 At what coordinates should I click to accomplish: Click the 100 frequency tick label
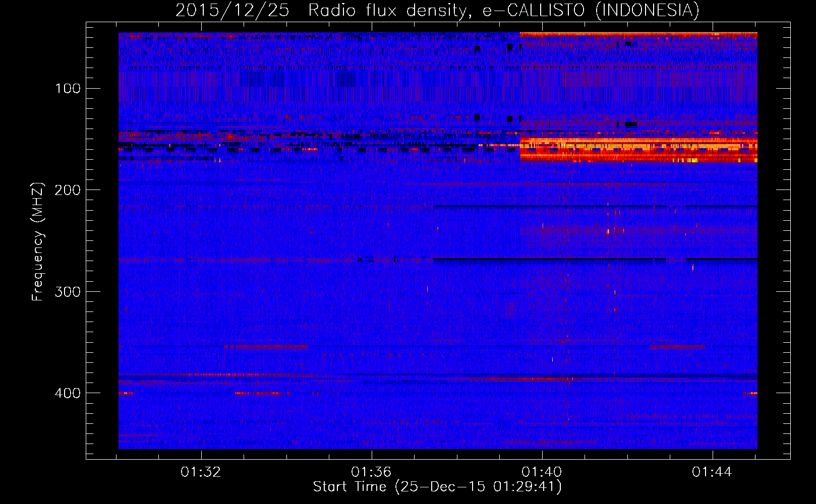(x=68, y=89)
